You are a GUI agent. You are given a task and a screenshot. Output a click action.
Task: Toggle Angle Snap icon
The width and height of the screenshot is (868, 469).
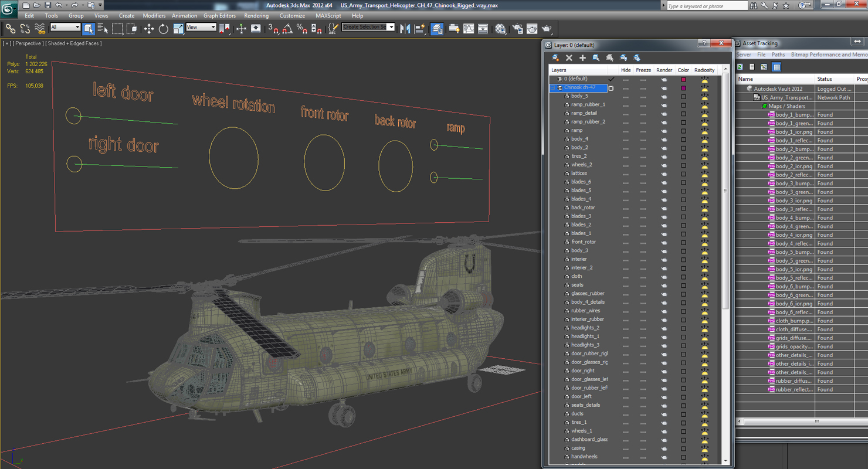coord(287,28)
